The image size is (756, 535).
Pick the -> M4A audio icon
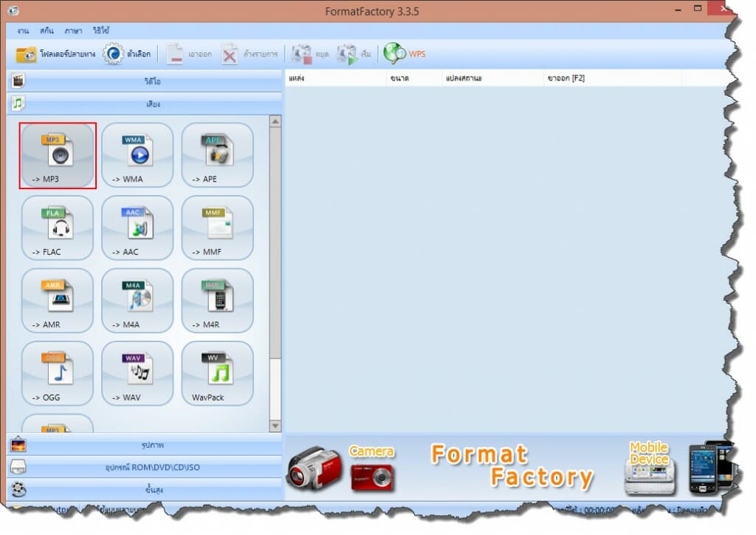pos(137,301)
